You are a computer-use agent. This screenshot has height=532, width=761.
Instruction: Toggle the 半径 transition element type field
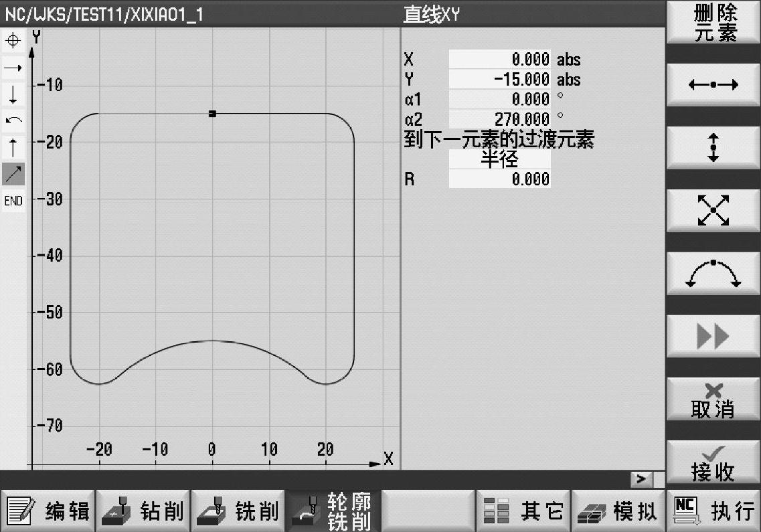[499, 159]
